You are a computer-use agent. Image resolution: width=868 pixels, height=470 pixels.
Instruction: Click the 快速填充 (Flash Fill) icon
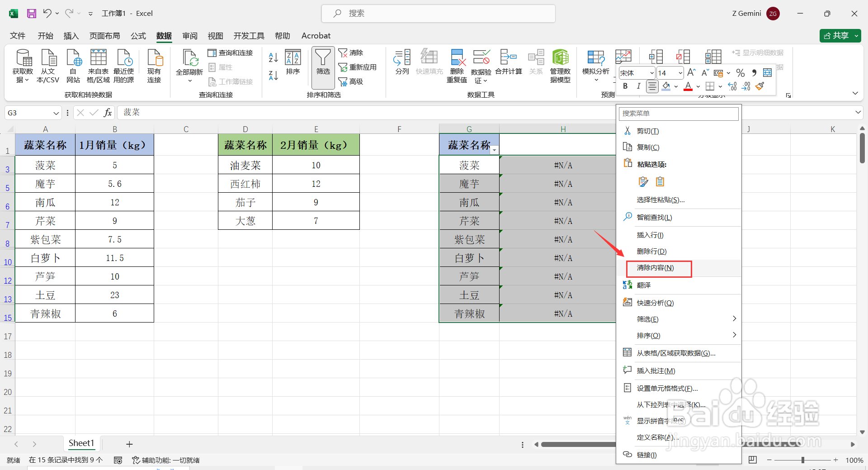click(429, 63)
